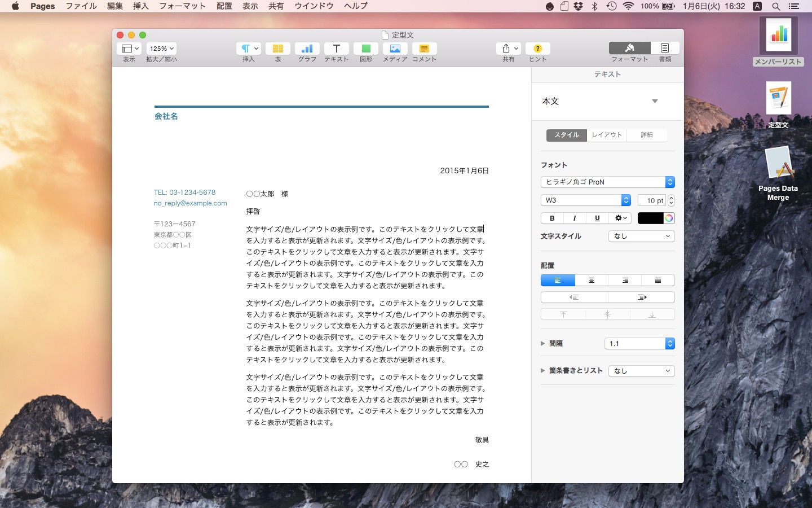Screen dimensions: 812x508
Task: Open Notification Center in the menu bar
Action: pyautogui.click(x=793, y=6)
